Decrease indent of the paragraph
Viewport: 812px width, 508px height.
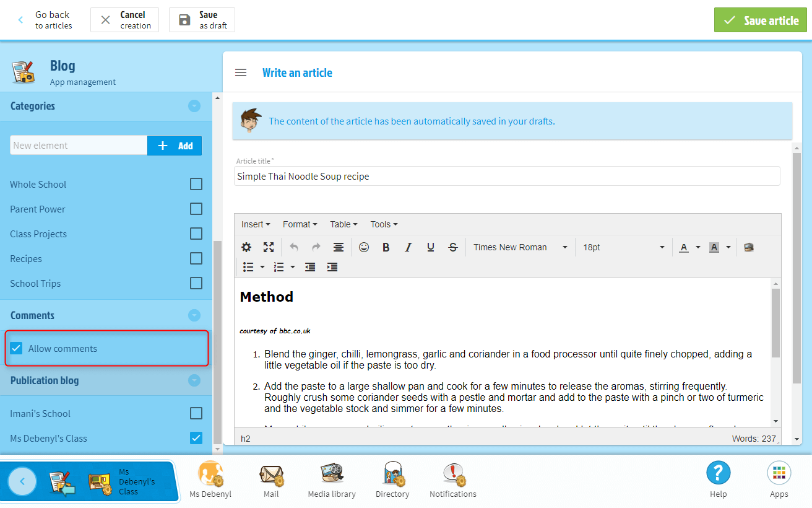point(310,267)
